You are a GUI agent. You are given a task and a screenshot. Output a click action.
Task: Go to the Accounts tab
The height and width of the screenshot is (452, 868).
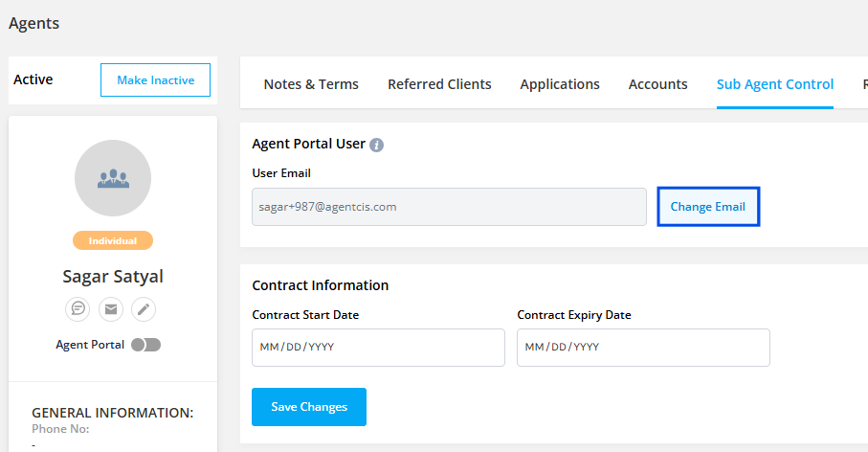click(x=657, y=84)
